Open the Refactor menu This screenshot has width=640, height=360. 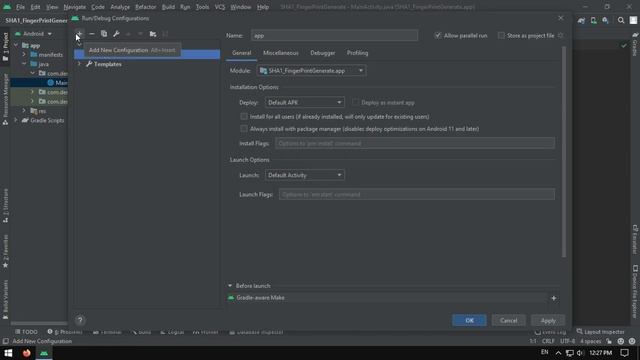pyautogui.click(x=146, y=7)
